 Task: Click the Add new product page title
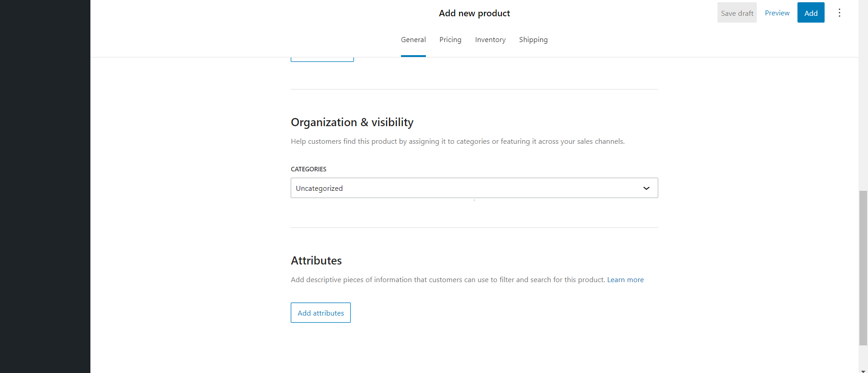pyautogui.click(x=474, y=13)
